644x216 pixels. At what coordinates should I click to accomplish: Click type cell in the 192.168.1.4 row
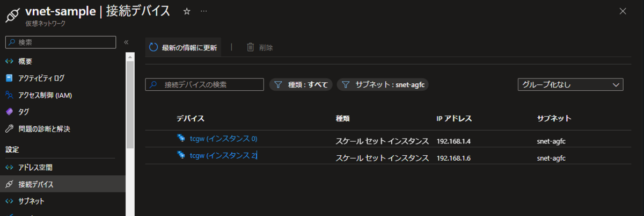click(382, 141)
